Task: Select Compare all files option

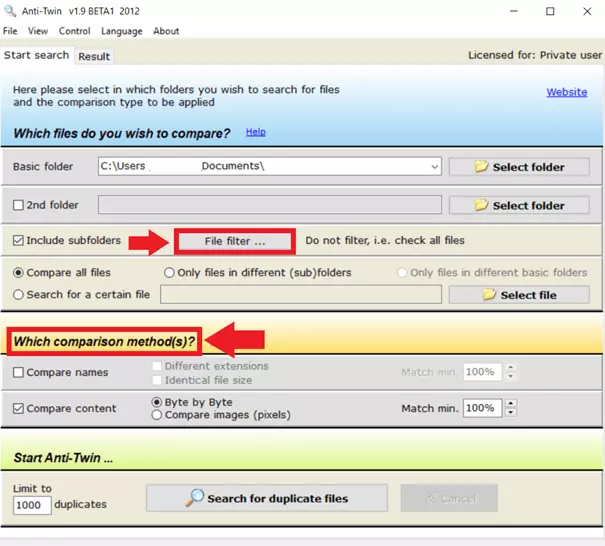Action: click(18, 273)
